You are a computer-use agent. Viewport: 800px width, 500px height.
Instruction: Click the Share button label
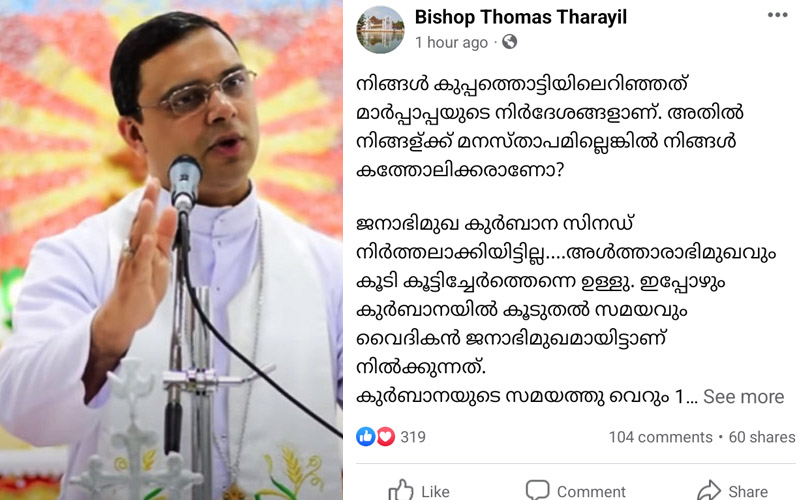(x=748, y=492)
